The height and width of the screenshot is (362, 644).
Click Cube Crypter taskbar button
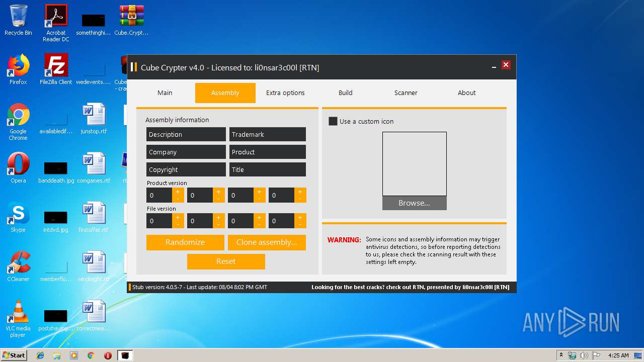pos(125,355)
